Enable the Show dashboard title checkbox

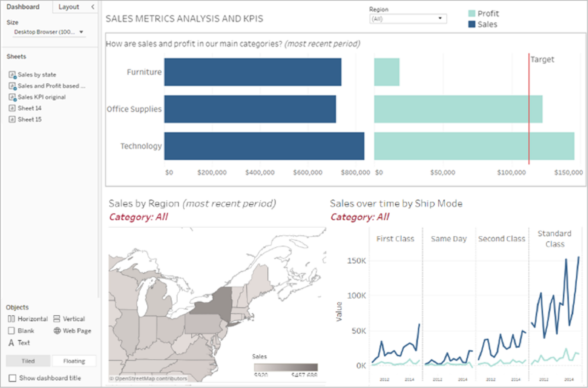[13, 378]
